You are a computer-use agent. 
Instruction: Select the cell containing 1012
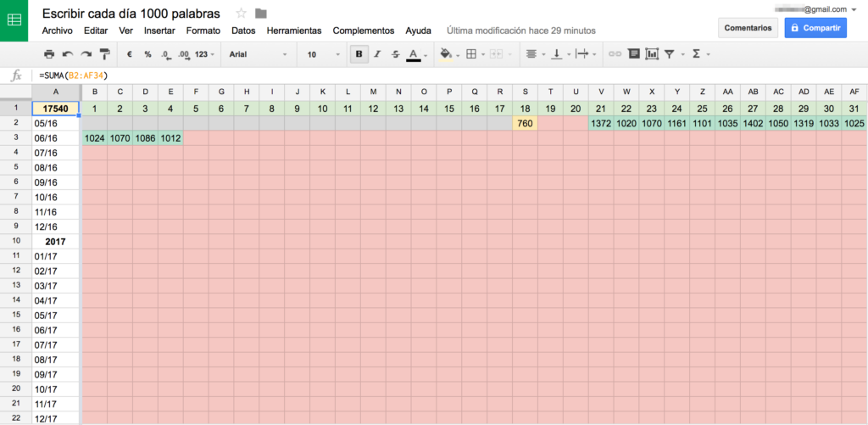pyautogui.click(x=170, y=138)
